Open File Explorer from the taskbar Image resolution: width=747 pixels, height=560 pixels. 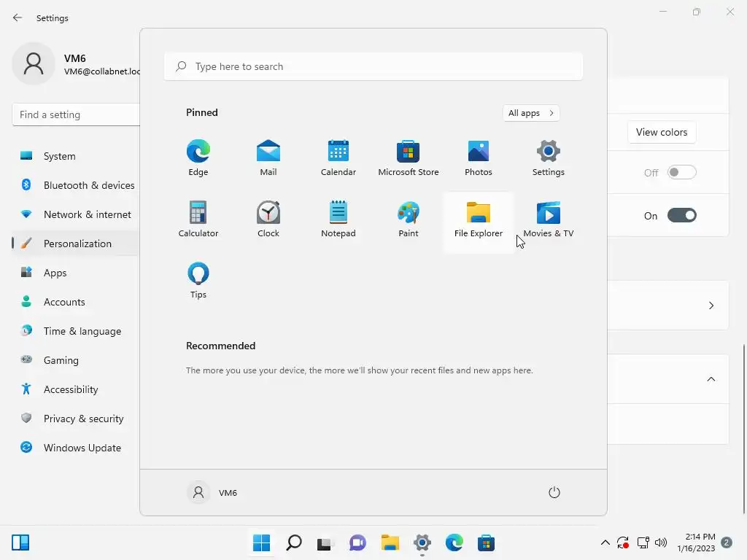390,542
